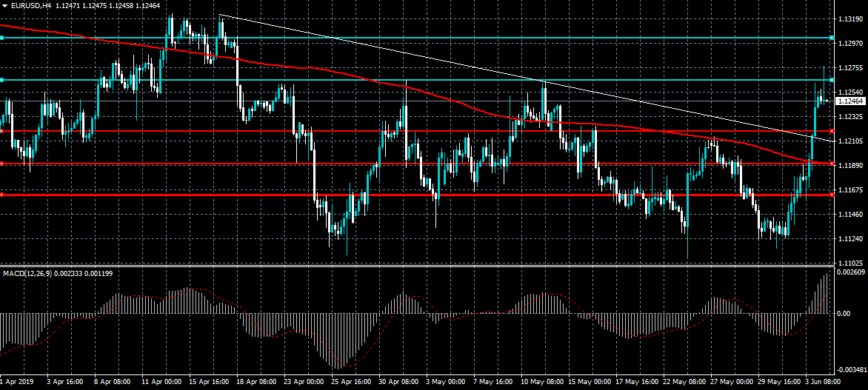Click the dropdown triangle beside EURUSD,H4

5,5
